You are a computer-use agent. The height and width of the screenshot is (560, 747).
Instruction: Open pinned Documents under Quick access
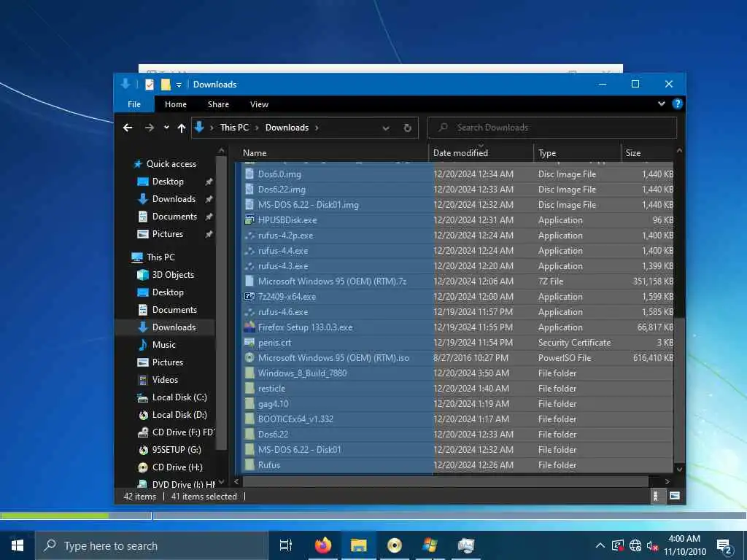tap(174, 217)
